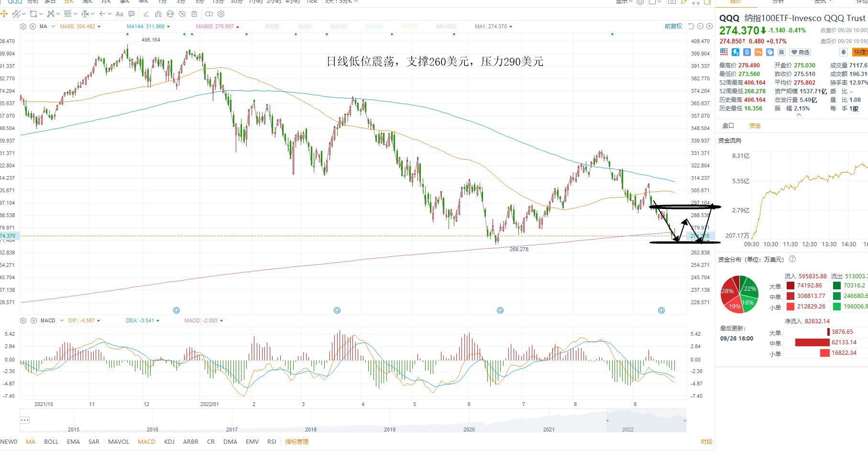The width and height of the screenshot is (868, 451).
Task: Open the arrow tool dropdown arrow
Action: click(x=110, y=14)
